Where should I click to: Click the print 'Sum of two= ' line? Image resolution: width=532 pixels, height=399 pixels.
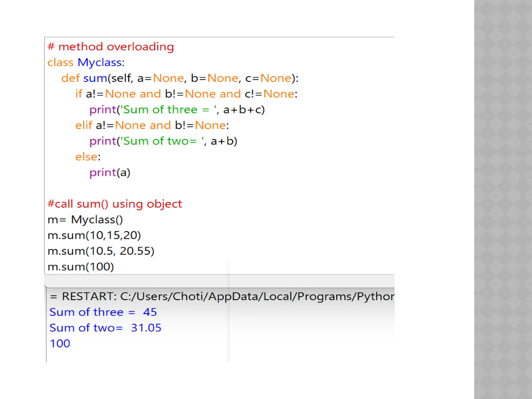[x=163, y=141]
